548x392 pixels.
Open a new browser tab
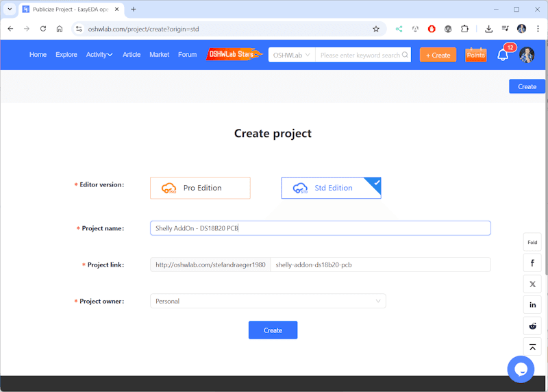point(134,10)
